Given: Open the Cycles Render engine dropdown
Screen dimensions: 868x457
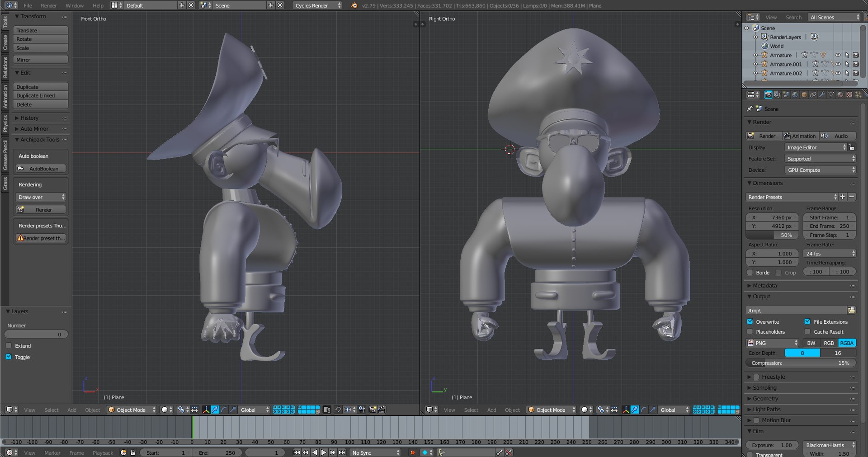Looking at the screenshot, I should coord(317,5).
